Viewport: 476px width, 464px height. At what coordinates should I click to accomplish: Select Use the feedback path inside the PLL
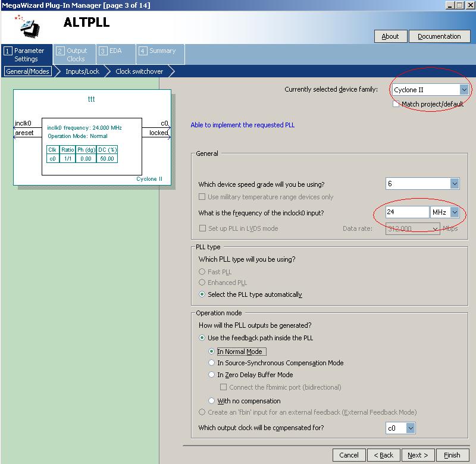[202, 337]
